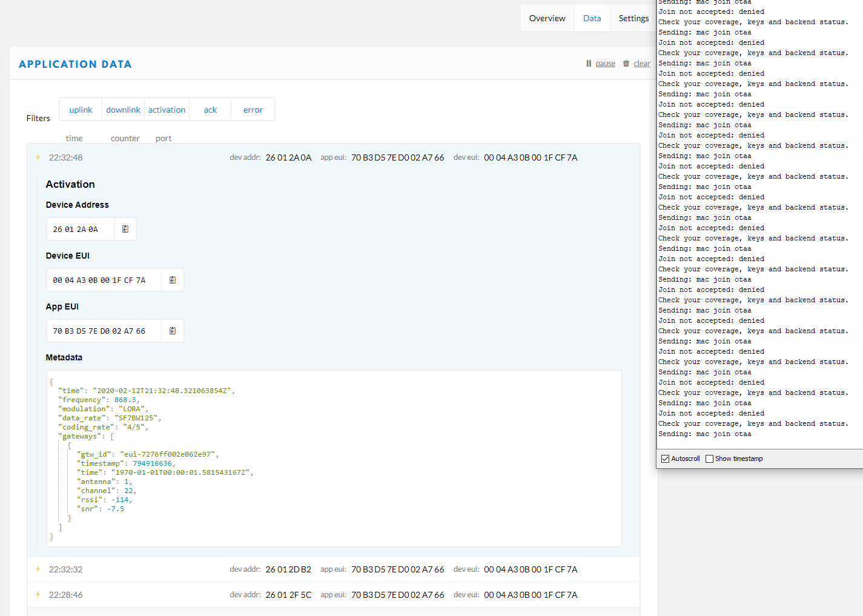Toggle the uplink filter
863x616 pixels.
(81, 110)
